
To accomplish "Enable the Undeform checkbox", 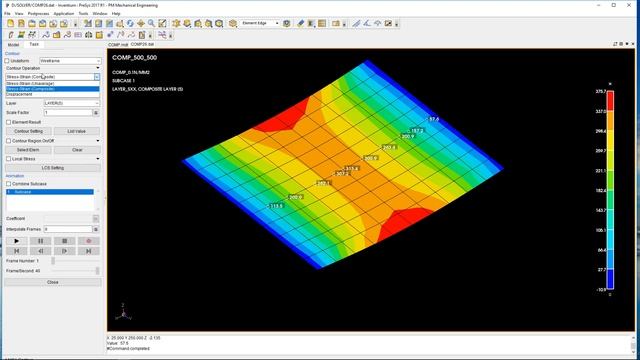I will [x=7, y=61].
